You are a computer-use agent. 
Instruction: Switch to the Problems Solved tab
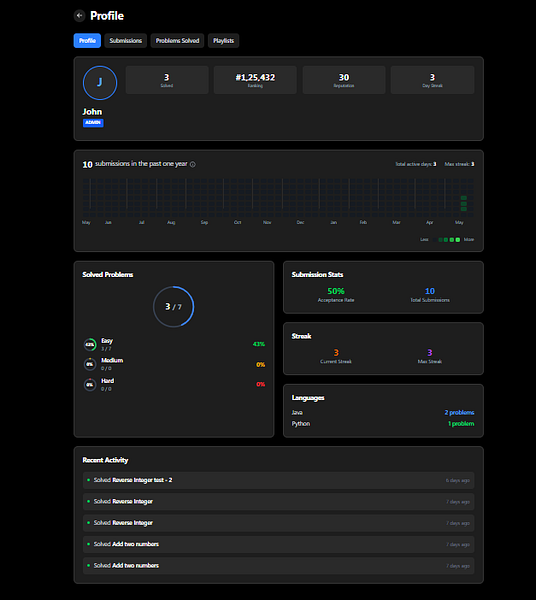[177, 41]
